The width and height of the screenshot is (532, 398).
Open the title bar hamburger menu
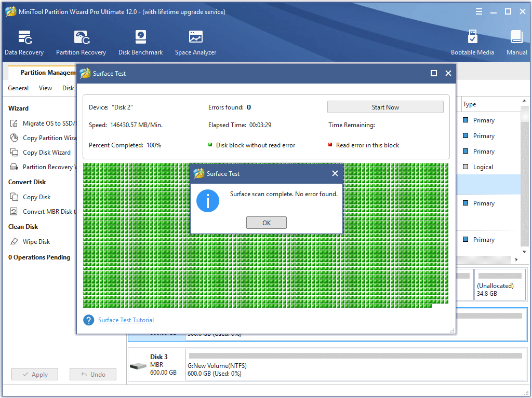(x=478, y=11)
